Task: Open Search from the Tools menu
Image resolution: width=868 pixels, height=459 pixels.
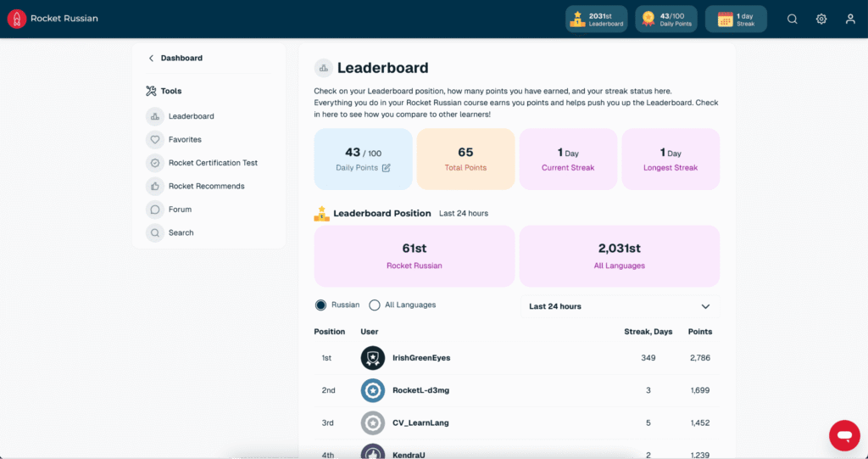Action: click(181, 232)
